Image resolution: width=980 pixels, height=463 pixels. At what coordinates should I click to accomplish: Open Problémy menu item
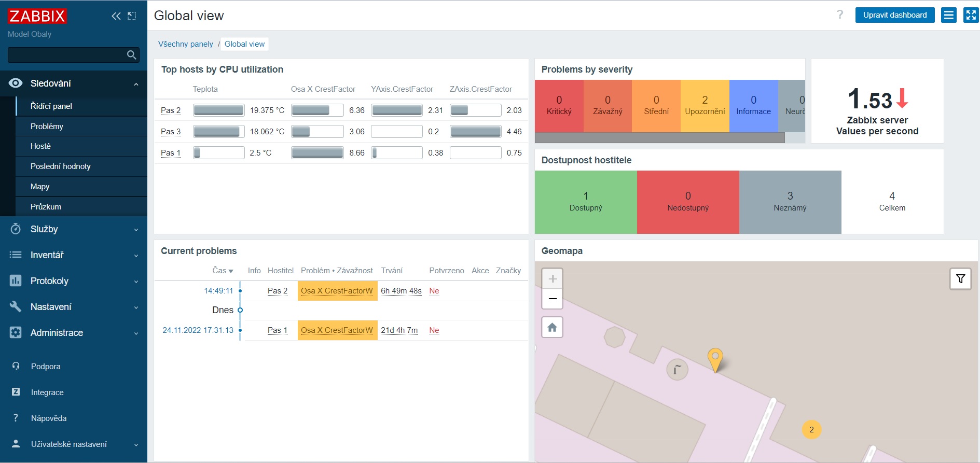pos(81,127)
